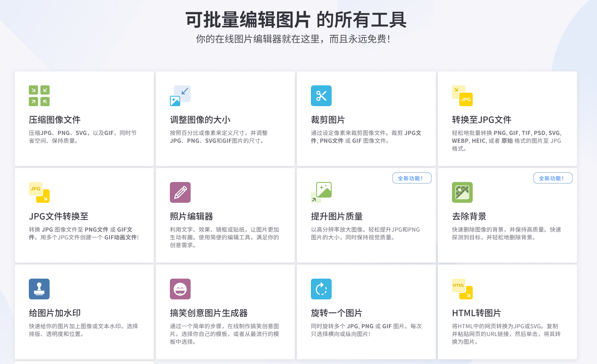This screenshot has height=364, width=597.
Task: Click the 裁剪图片 heading link
Action: tap(328, 120)
